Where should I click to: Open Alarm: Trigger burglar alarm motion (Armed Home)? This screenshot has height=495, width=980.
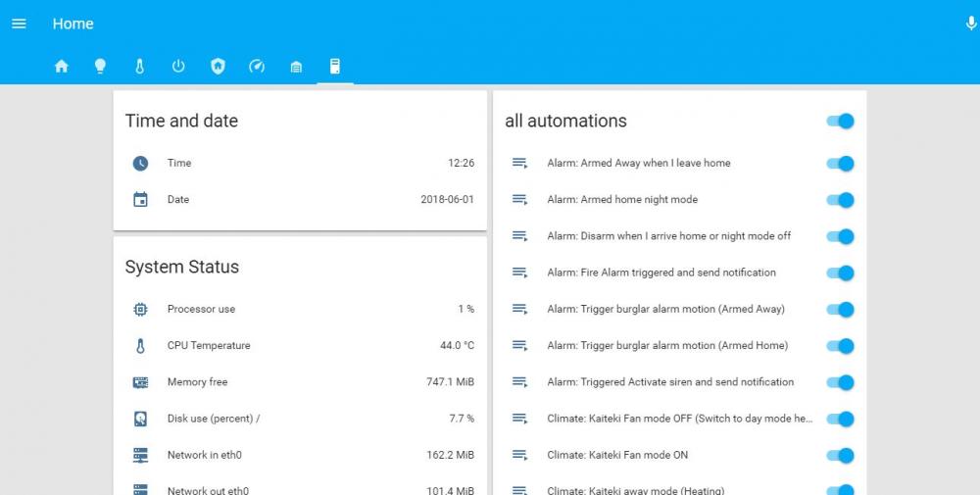point(666,346)
